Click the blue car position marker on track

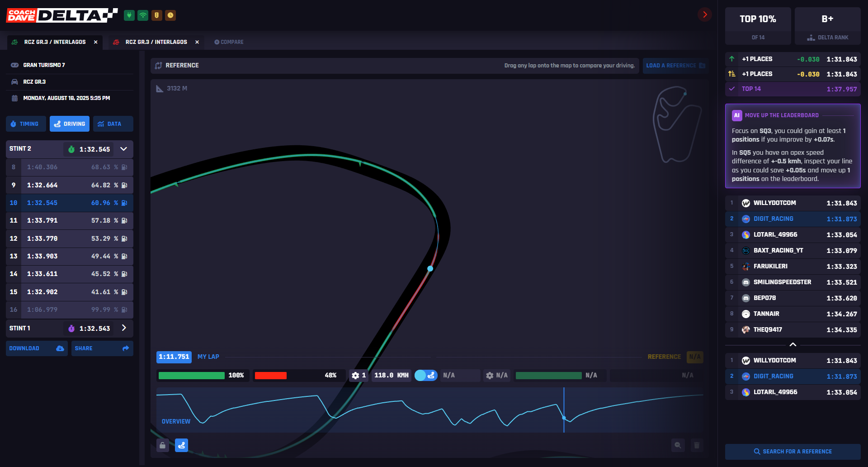pos(430,269)
